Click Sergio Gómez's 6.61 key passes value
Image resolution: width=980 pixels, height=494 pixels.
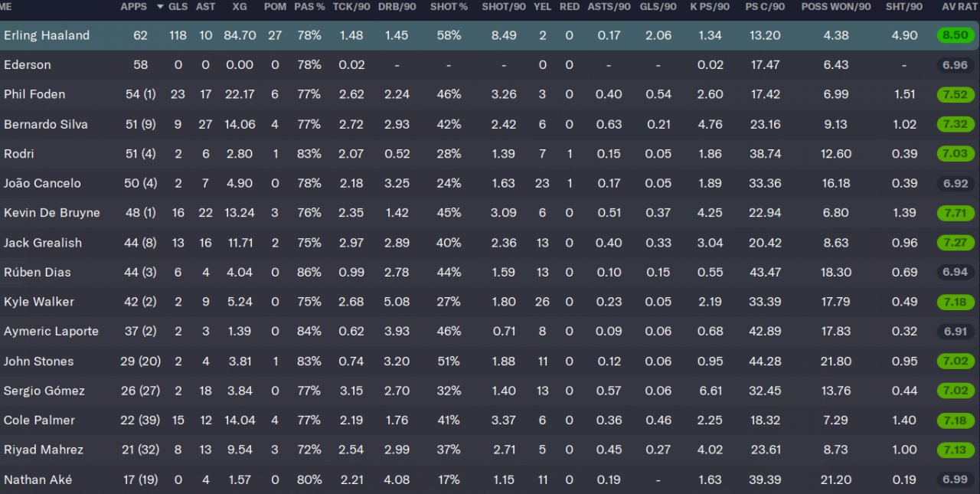tap(710, 391)
